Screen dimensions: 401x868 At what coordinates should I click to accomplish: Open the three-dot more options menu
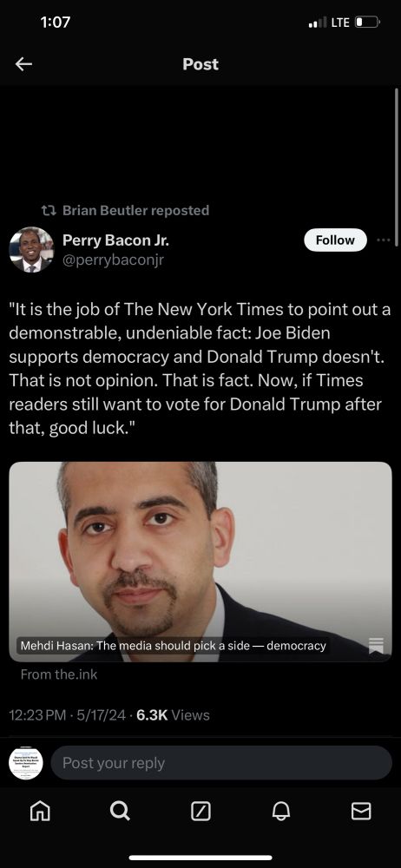[x=384, y=240]
